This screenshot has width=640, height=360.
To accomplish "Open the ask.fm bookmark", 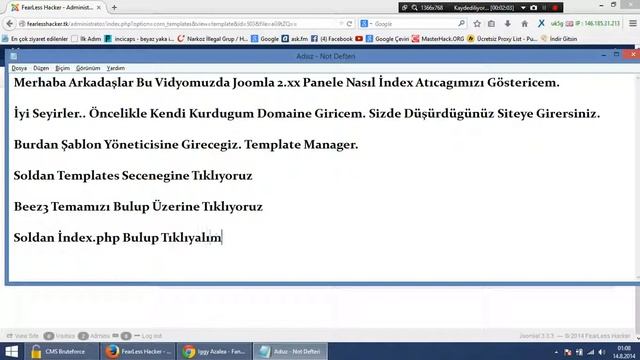I will [x=295, y=39].
